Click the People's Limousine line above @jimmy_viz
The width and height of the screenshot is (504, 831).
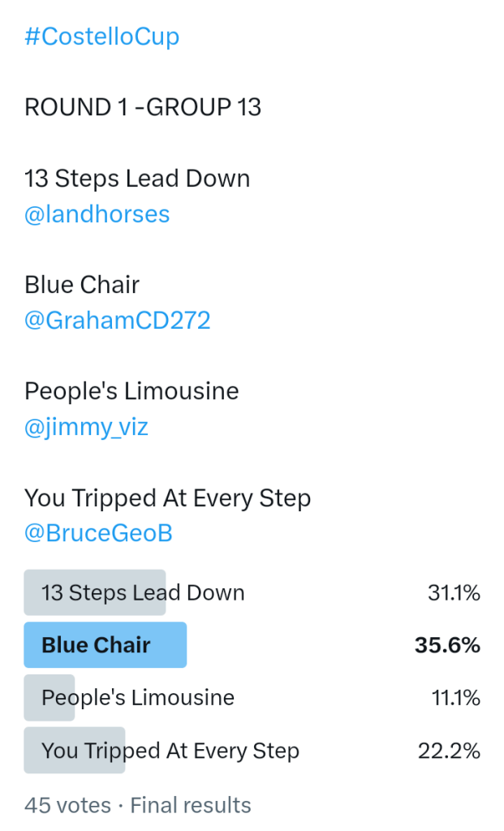(131, 391)
